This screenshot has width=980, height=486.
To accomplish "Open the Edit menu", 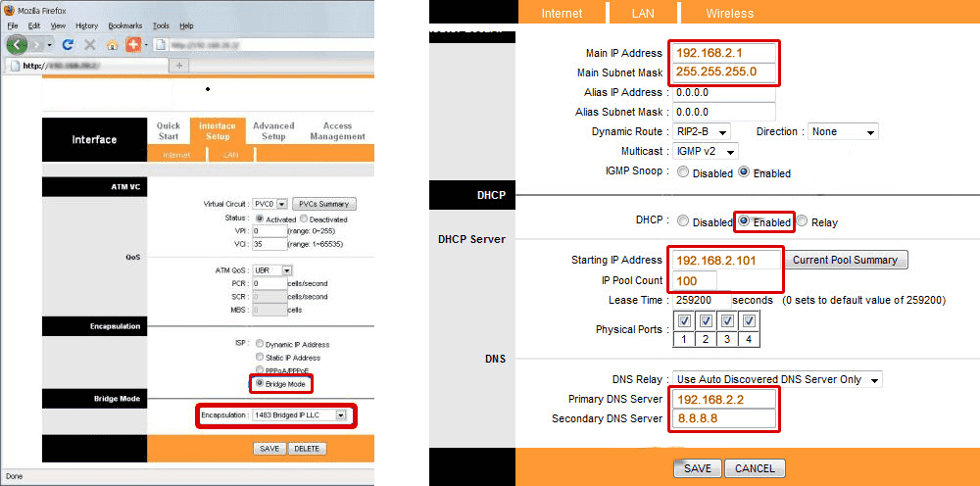I will (33, 25).
